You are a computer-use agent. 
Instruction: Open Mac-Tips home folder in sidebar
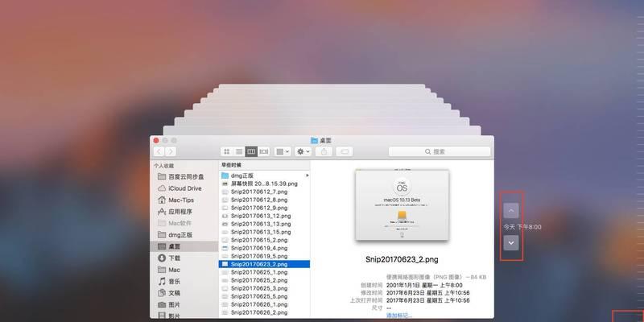[184, 200]
